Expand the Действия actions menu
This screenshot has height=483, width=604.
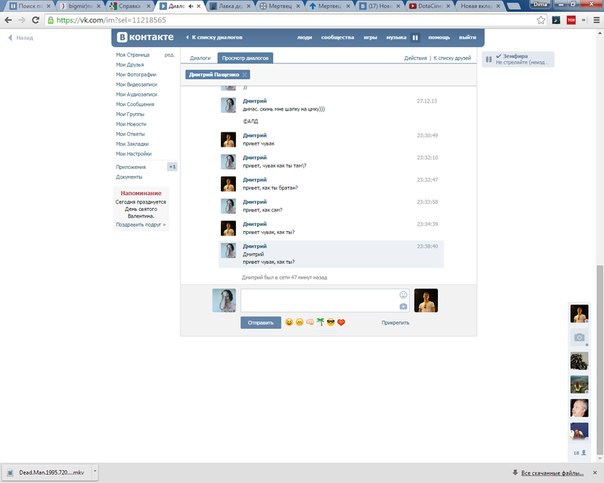(x=415, y=58)
